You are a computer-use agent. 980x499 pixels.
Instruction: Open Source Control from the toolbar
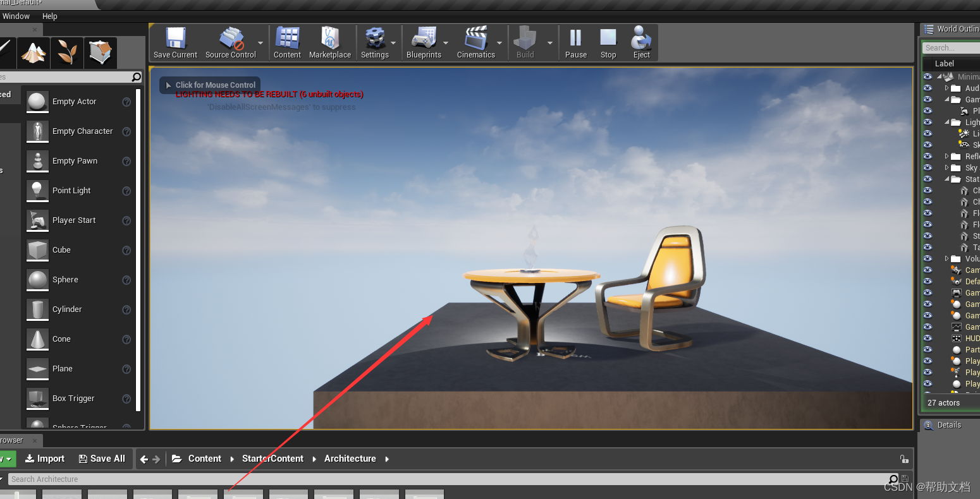[x=230, y=43]
